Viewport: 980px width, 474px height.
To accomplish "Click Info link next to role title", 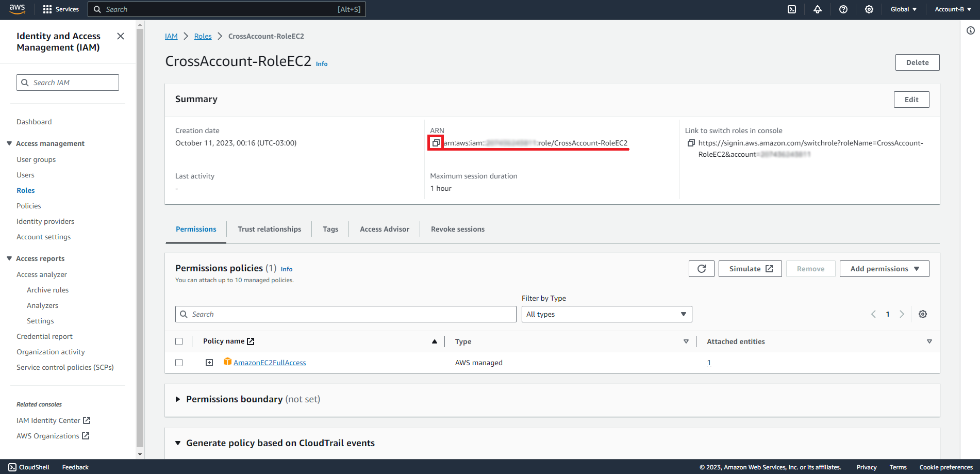I will tap(322, 64).
